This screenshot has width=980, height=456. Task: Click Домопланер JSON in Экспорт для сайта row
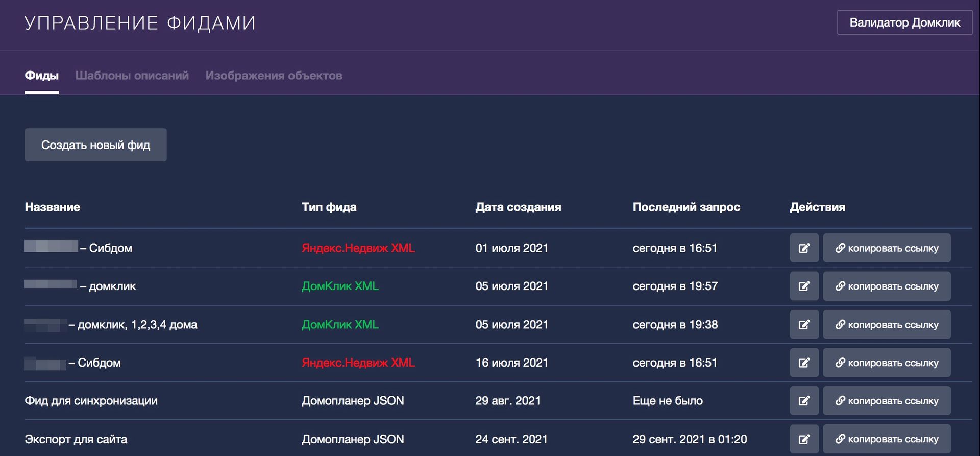(x=353, y=439)
